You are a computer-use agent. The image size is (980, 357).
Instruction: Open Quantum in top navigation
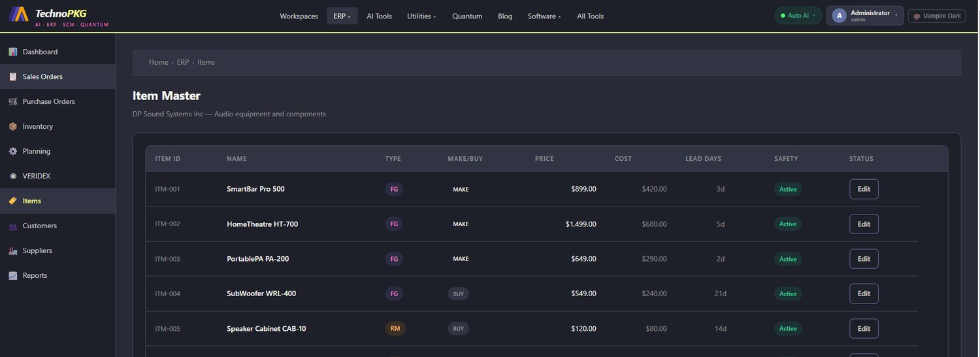tap(467, 16)
